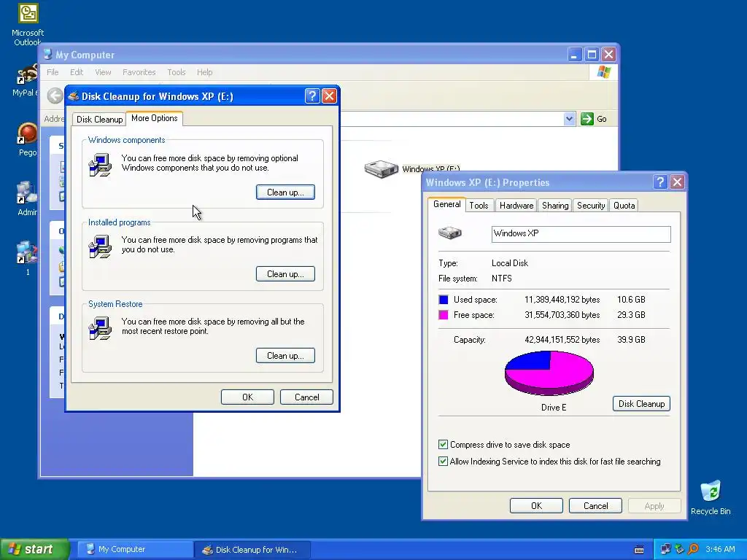
Task: Open the Hardware tab
Action: [x=516, y=205]
